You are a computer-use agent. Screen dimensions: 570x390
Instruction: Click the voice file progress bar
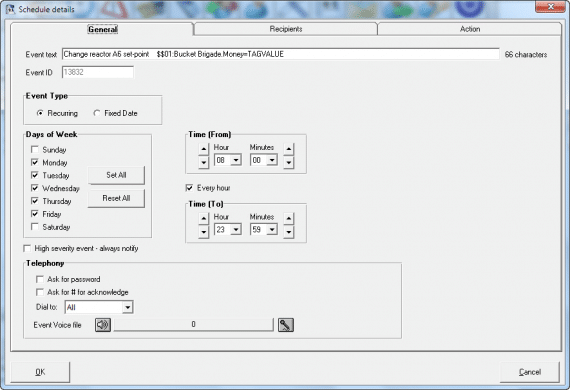point(193,324)
